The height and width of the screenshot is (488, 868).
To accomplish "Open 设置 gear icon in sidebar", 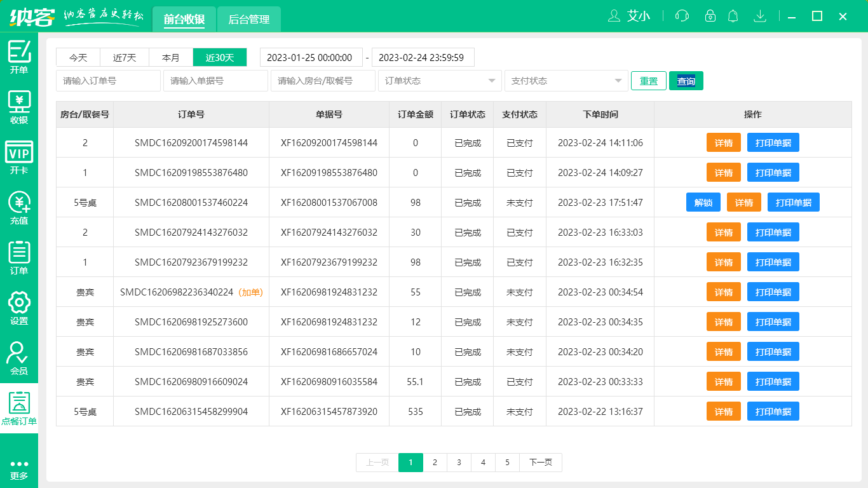I will (x=19, y=303).
